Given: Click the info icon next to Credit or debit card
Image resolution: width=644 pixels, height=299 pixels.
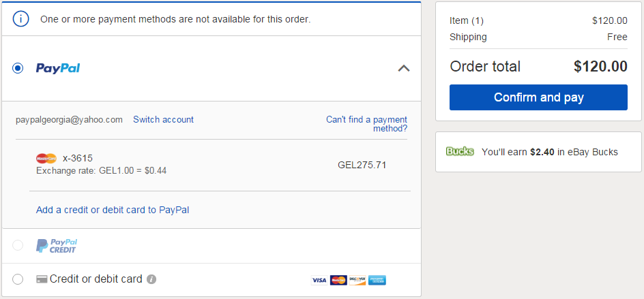Looking at the screenshot, I should point(151,279).
